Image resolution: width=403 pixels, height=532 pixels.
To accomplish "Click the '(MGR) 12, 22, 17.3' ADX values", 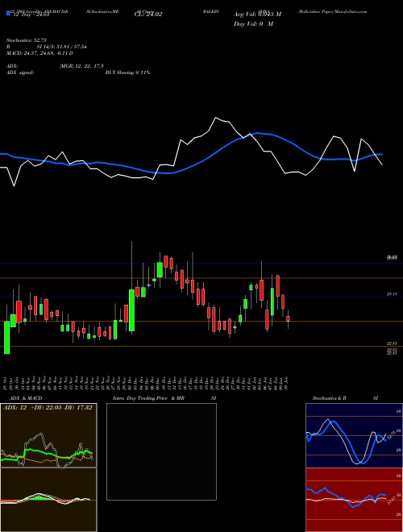I will (x=81, y=66).
